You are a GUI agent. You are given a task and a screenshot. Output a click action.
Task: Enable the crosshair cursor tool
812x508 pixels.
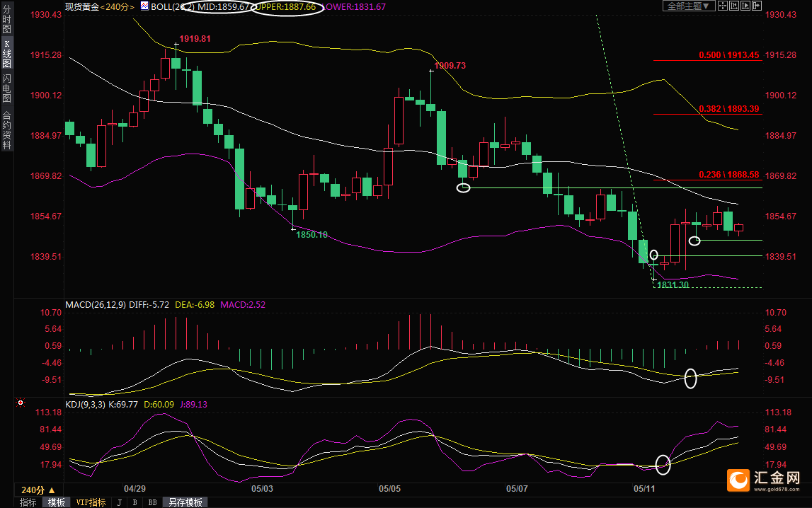[x=723, y=6]
